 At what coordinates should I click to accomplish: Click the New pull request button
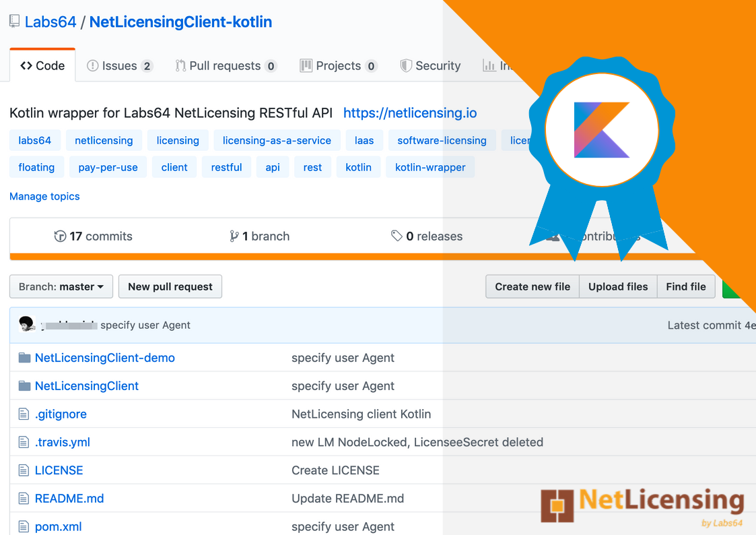pos(170,286)
